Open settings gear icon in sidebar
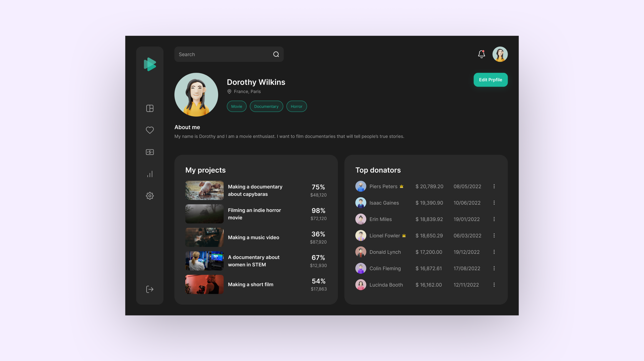This screenshot has height=361, width=644. point(150,196)
